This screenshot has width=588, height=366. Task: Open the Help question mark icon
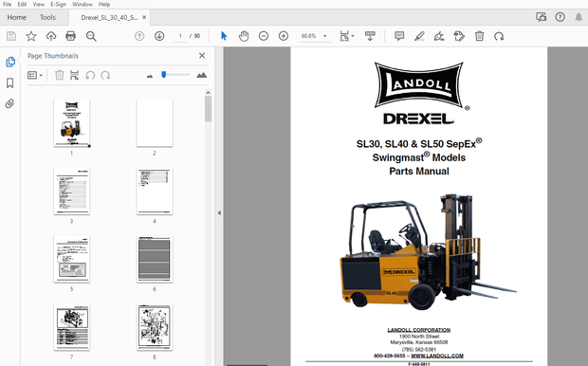[x=560, y=17]
